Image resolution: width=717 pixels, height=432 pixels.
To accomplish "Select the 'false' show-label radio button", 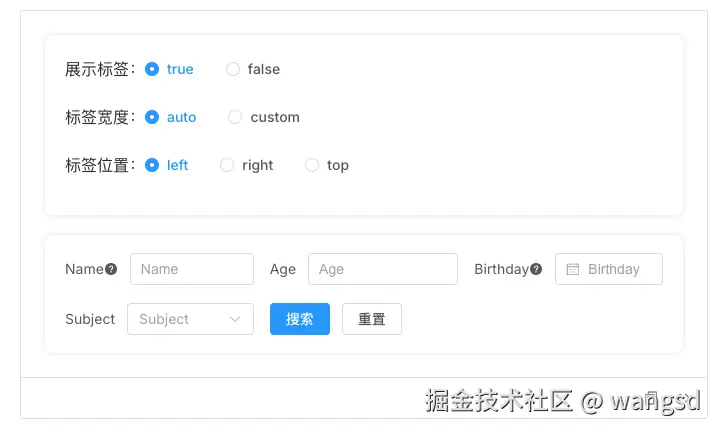I will pyautogui.click(x=233, y=69).
